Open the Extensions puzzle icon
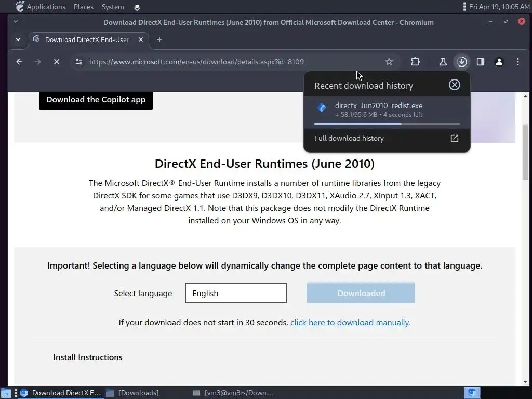532x399 pixels. pyautogui.click(x=415, y=62)
